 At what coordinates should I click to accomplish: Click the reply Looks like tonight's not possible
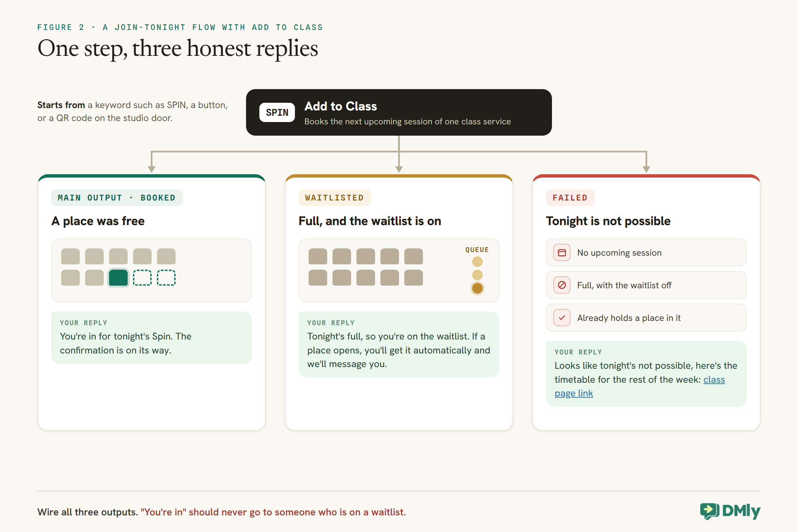point(646,373)
